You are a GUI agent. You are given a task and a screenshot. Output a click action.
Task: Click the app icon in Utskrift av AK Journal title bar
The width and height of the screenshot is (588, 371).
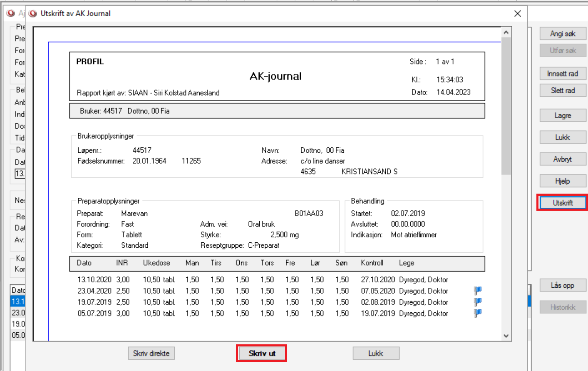[x=33, y=13]
